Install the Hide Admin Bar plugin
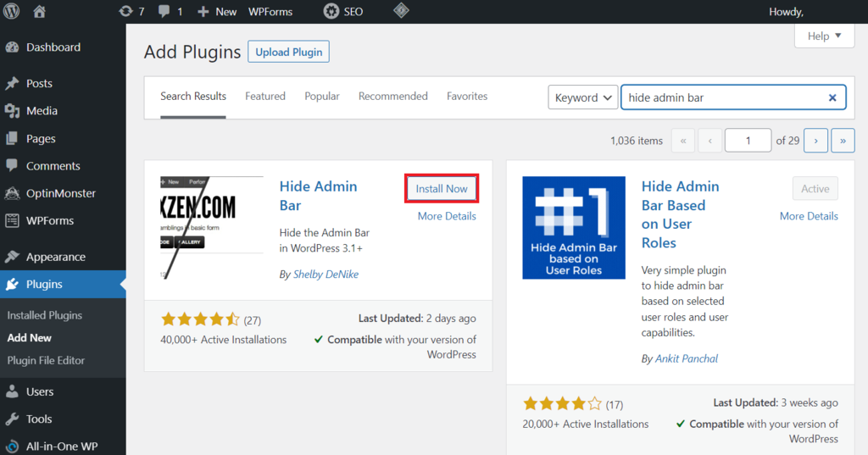Image resolution: width=868 pixels, height=455 pixels. 442,188
